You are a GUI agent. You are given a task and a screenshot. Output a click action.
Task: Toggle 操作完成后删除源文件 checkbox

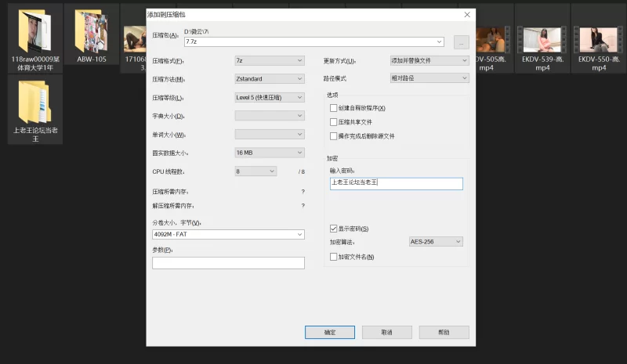click(334, 136)
